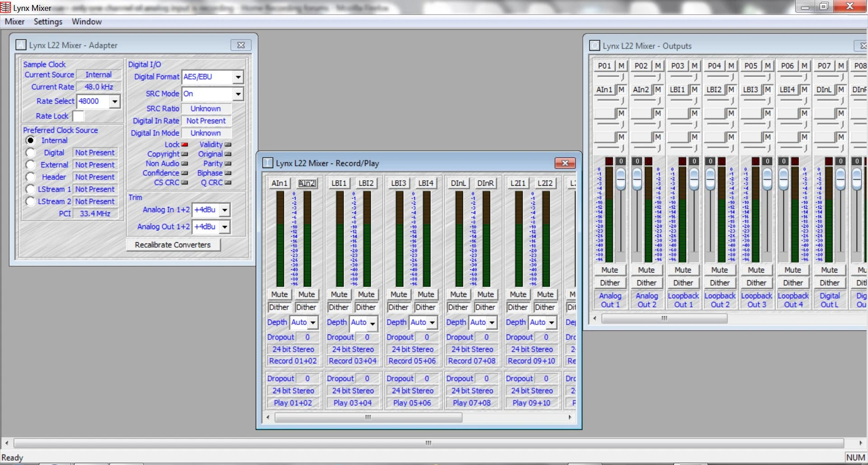Click the Digital Out L output fader handle
Image resolution: width=868 pixels, height=465 pixels.
click(840, 179)
